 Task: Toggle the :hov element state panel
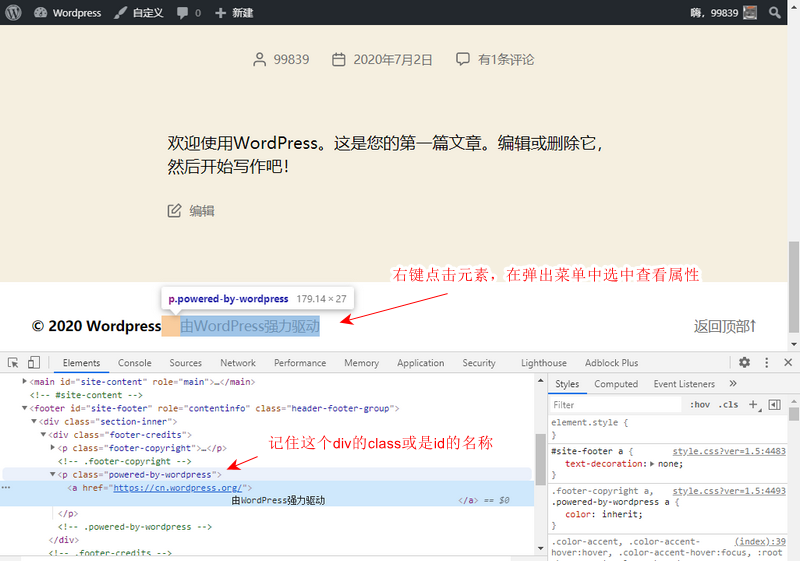click(x=699, y=404)
